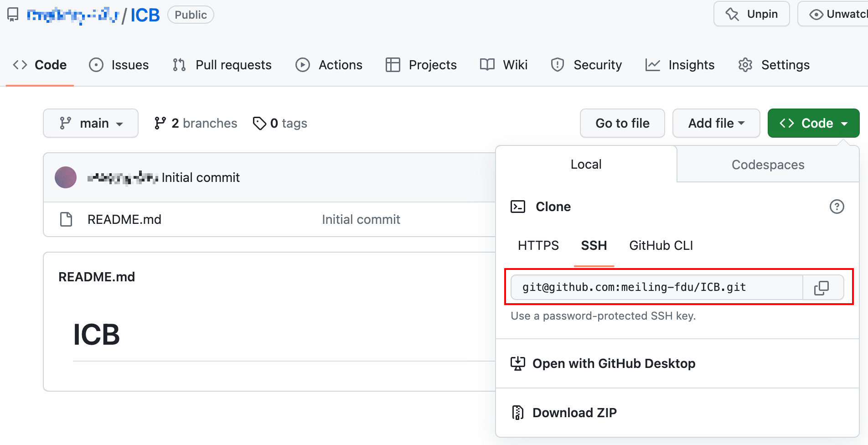Click the desktop download icon beside GitHub Desktop
The height and width of the screenshot is (445, 868).
click(518, 363)
